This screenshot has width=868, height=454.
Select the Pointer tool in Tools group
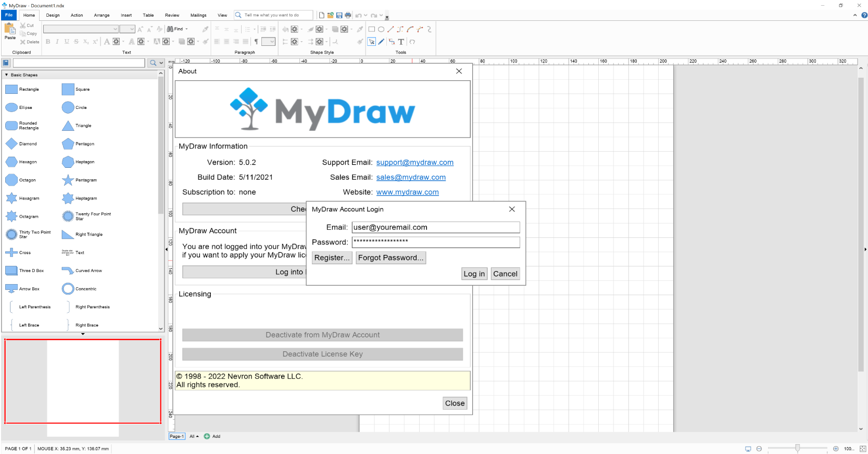click(372, 42)
